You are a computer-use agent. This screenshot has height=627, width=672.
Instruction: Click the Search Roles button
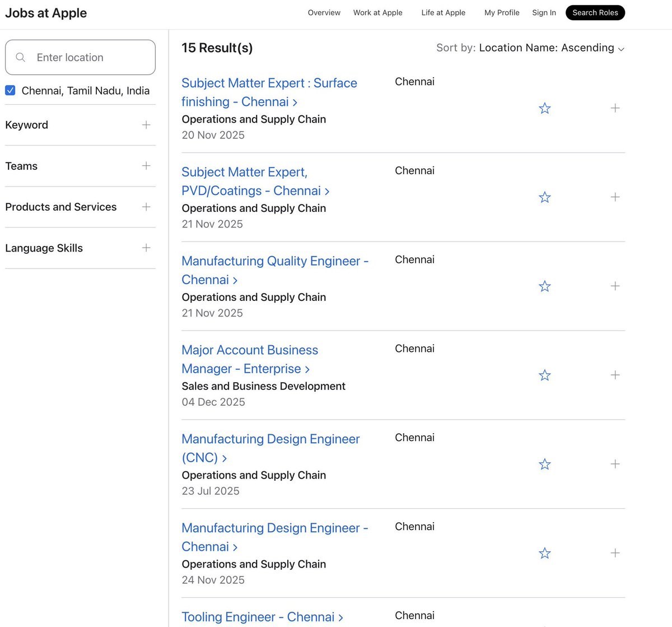pos(595,12)
